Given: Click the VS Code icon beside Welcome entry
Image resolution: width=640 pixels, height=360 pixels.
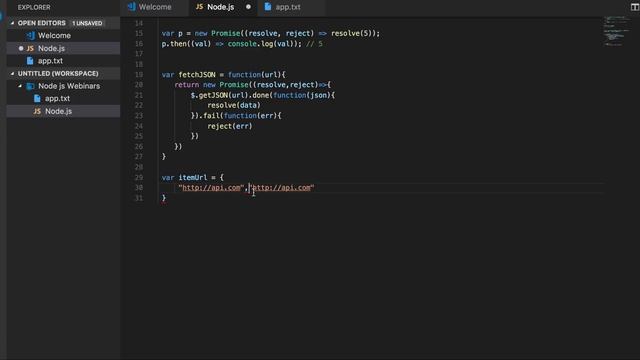Looking at the screenshot, I should 31,36.
